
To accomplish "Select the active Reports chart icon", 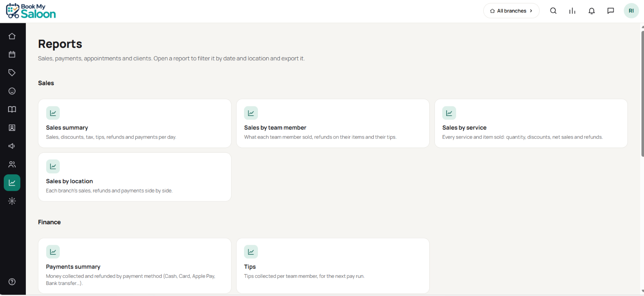I will (12, 183).
